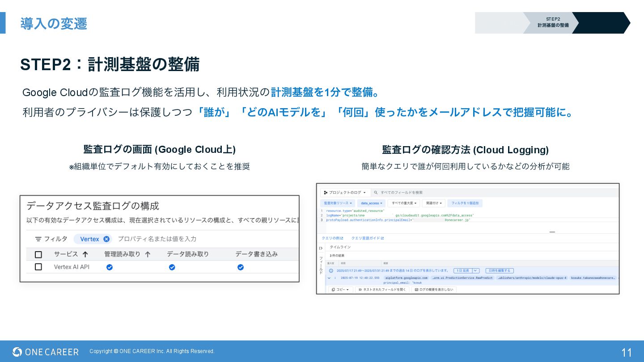The image size is (644, 362).
Task: Click the logName query line
Action: click(400, 215)
